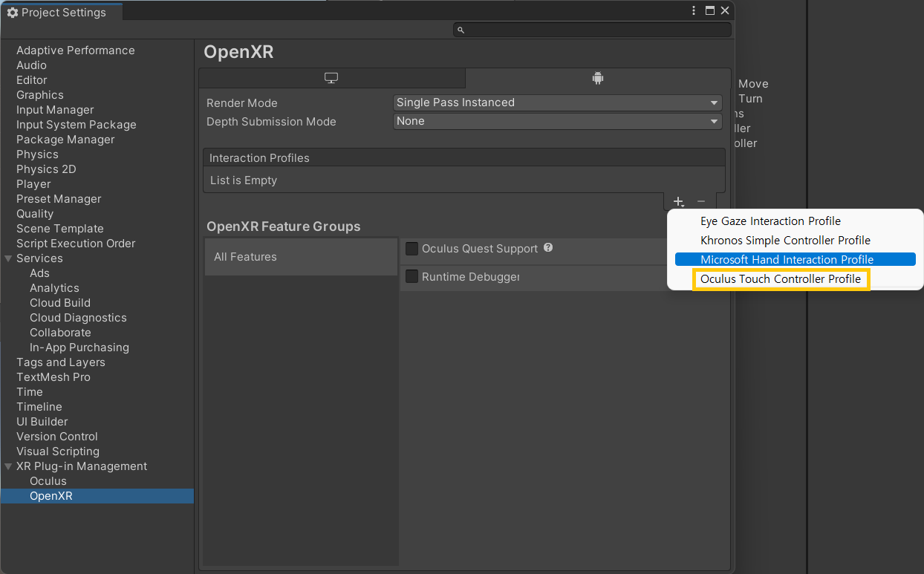
Task: Click the 'List is Empty' entry
Action: point(244,180)
